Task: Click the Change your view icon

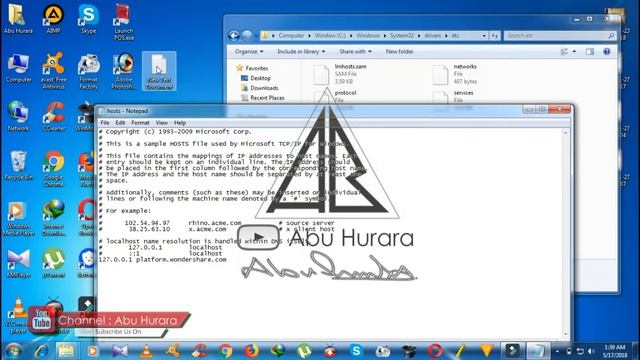Action: point(564,52)
